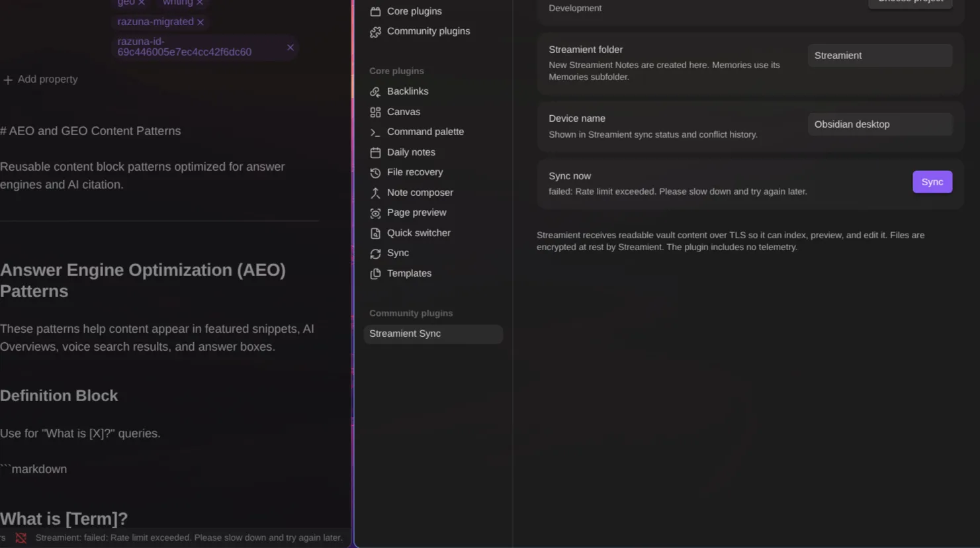Image resolution: width=980 pixels, height=548 pixels.
Task: Open File recovery via its clock icon
Action: 375,173
